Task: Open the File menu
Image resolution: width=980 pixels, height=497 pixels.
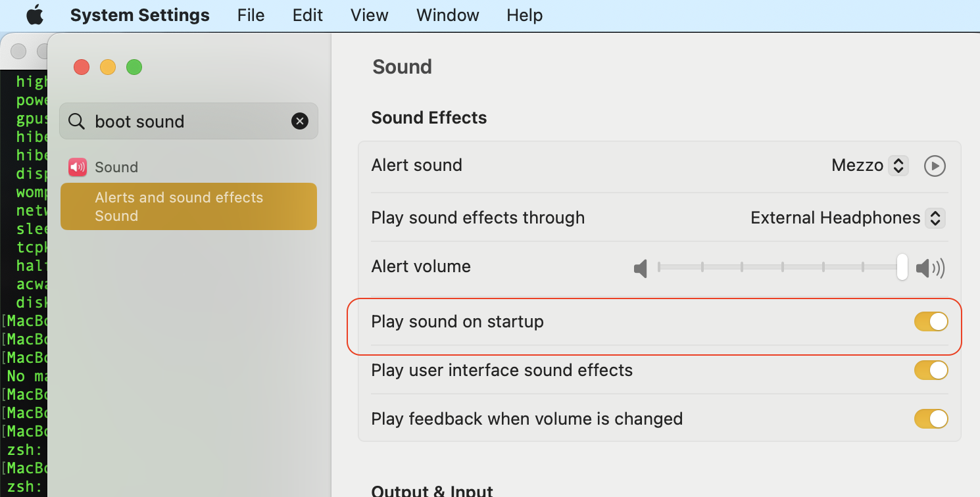Action: tap(251, 15)
